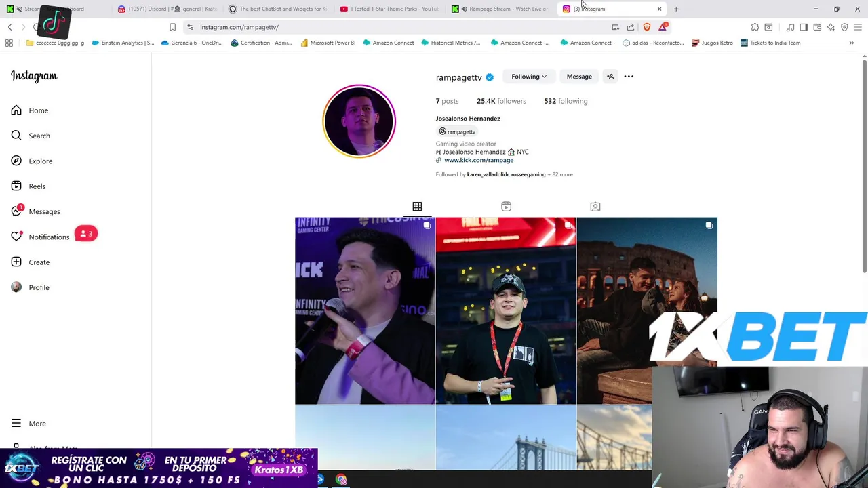Switch to the Rampage Stream Kick tab
868x488 pixels.
501,9
